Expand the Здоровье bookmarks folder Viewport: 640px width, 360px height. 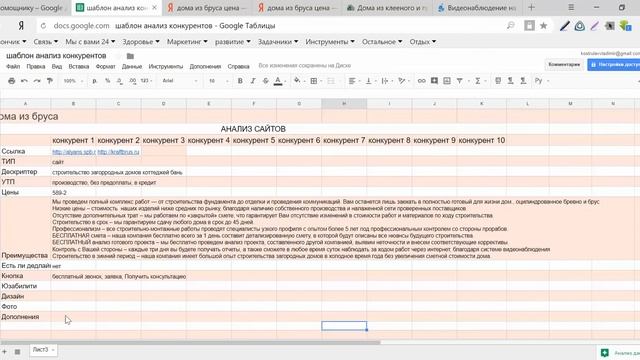pyautogui.click(x=141, y=42)
